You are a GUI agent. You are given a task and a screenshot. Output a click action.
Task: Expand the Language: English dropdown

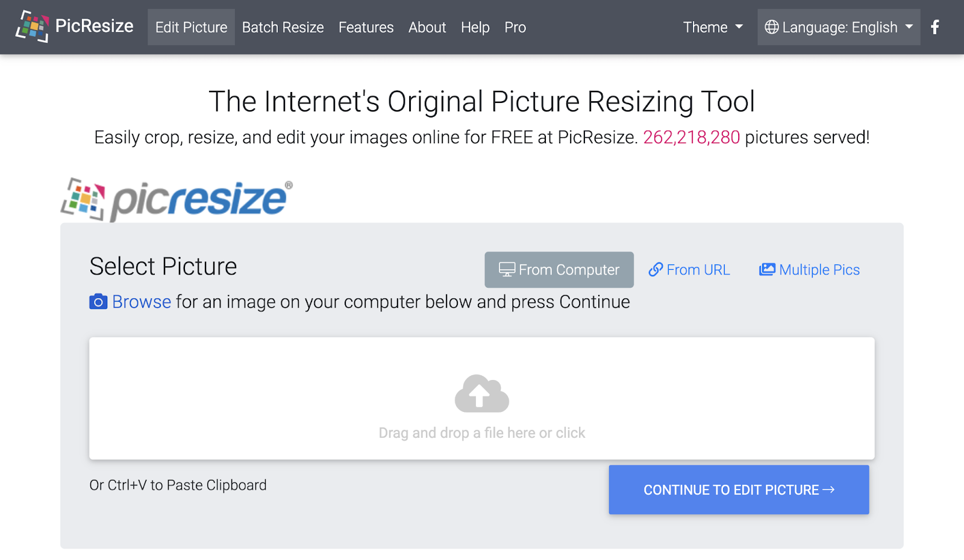point(838,27)
